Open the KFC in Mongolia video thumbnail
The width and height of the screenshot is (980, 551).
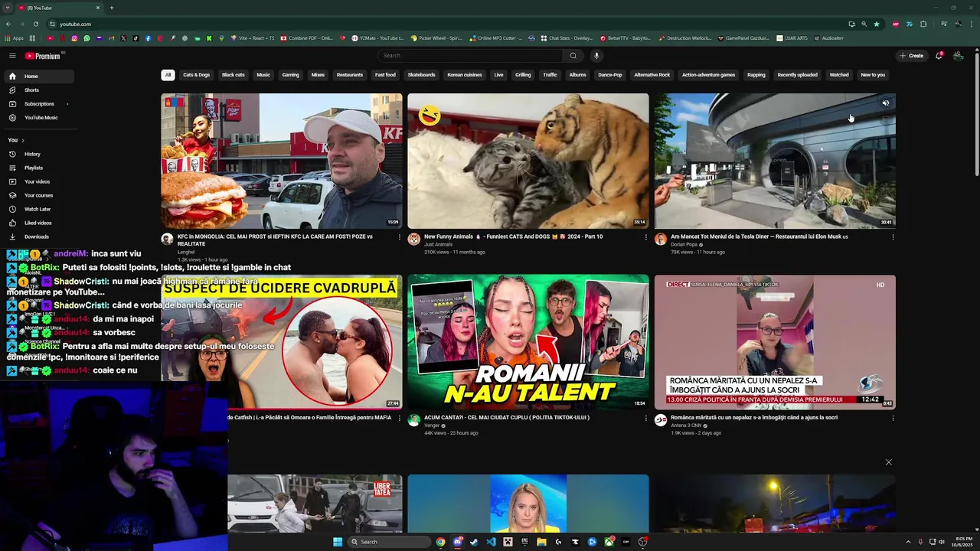(x=281, y=161)
